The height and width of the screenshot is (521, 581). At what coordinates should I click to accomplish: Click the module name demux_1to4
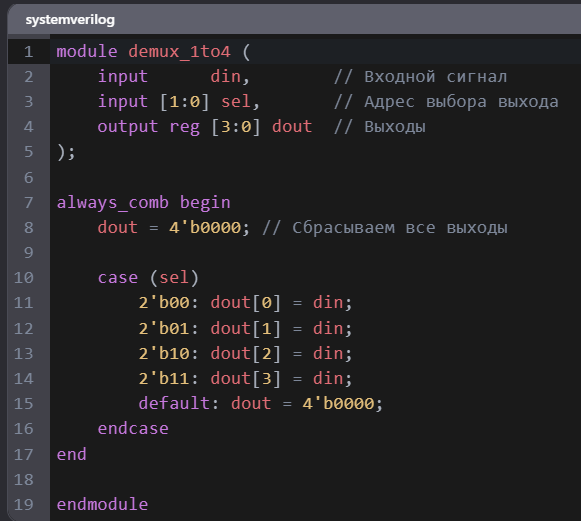pos(179,52)
